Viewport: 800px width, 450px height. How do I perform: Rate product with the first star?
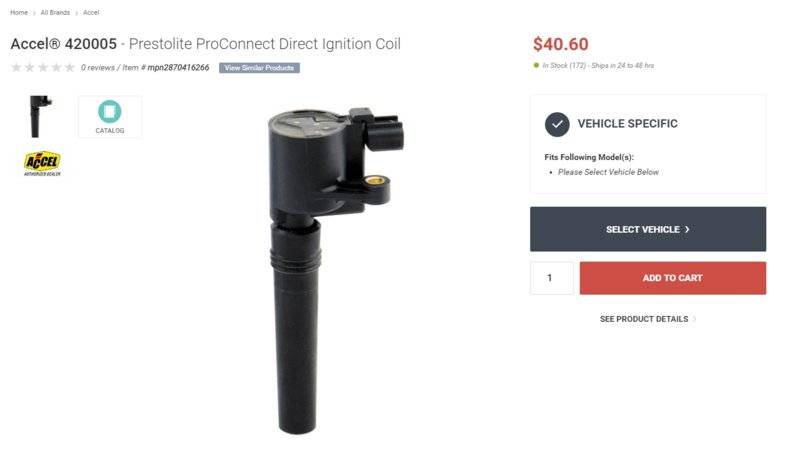coord(16,67)
